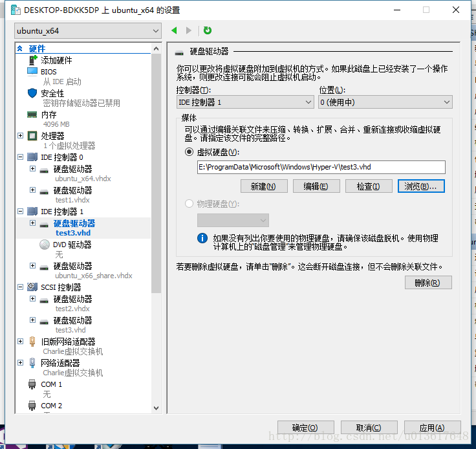Viewport: 476px width, 449px height.
Task: Select the SCSI 控制器 icon
Action: pyautogui.click(x=32, y=287)
